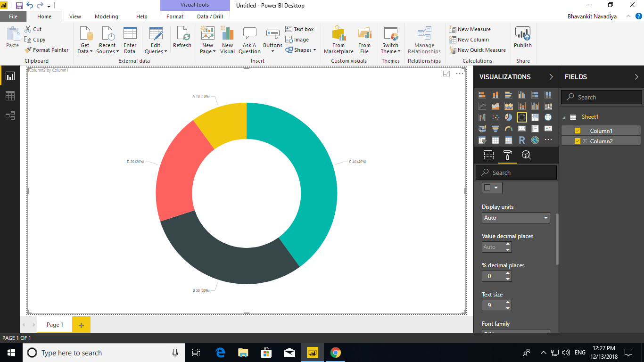Select the line chart visualization icon
The image size is (644, 362).
tap(482, 106)
